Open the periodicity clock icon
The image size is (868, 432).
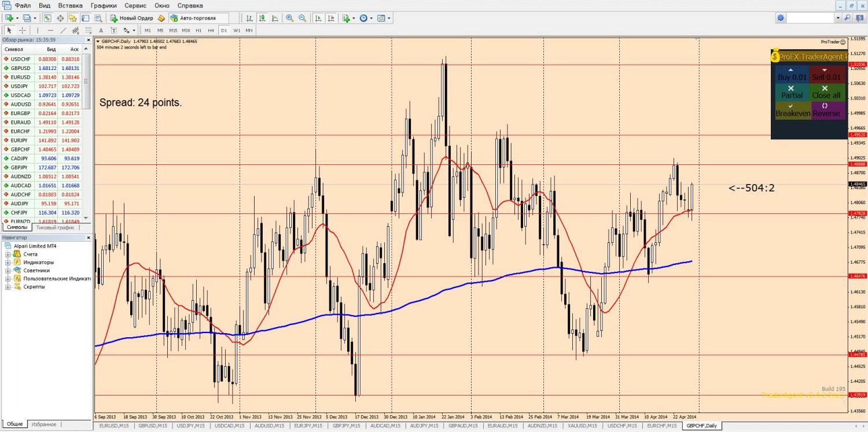(x=363, y=18)
